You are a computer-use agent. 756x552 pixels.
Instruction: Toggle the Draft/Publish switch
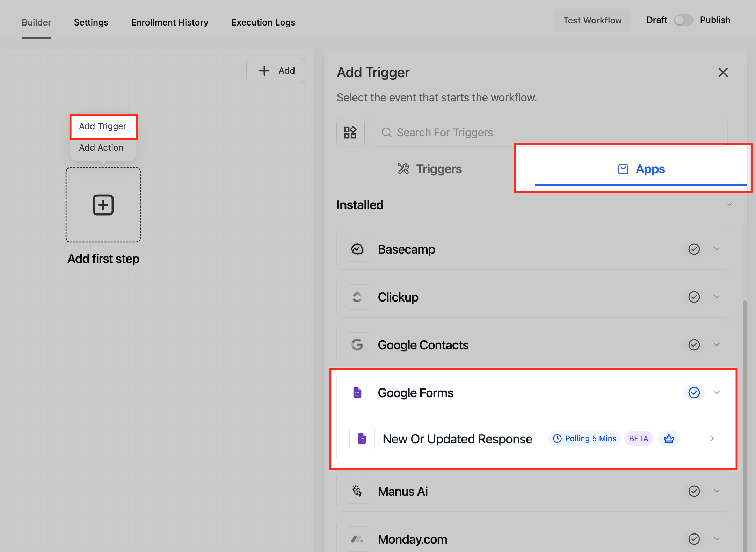pyautogui.click(x=683, y=20)
